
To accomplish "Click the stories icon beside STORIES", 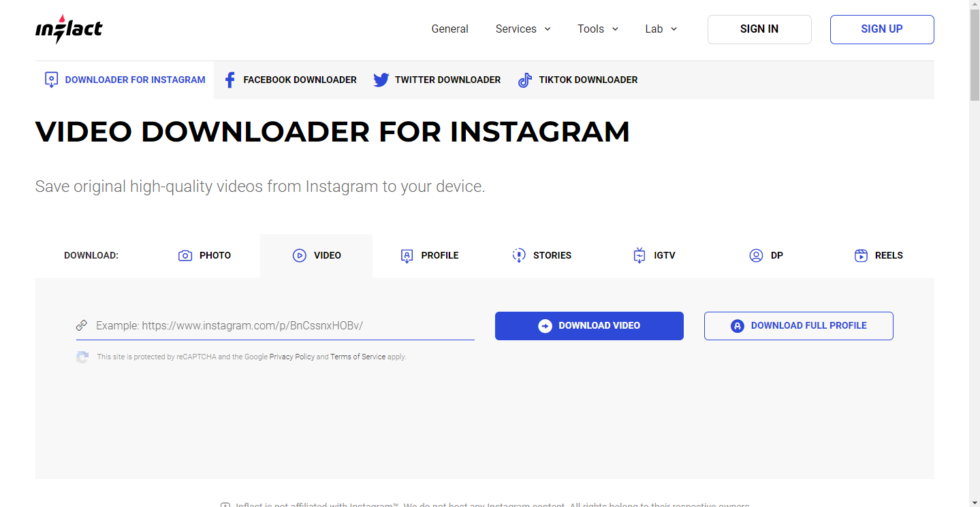I will [519, 255].
